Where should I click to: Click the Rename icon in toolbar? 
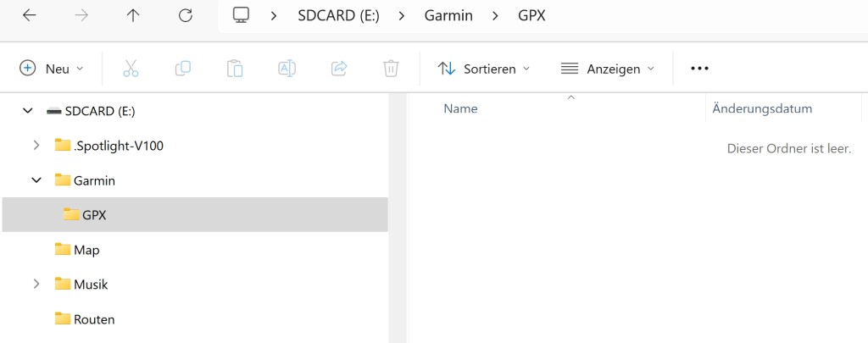pyautogui.click(x=287, y=69)
